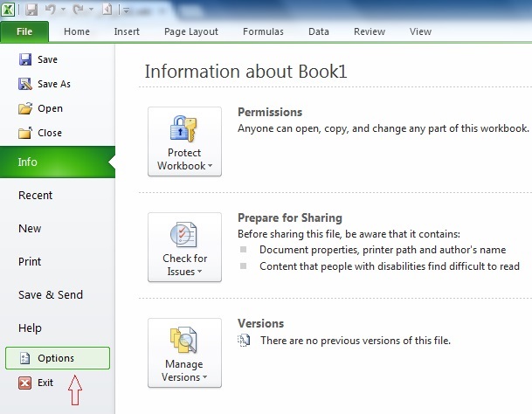Choose Save text in Backstage menu
This screenshot has width=532, height=414.
pyautogui.click(x=47, y=59)
